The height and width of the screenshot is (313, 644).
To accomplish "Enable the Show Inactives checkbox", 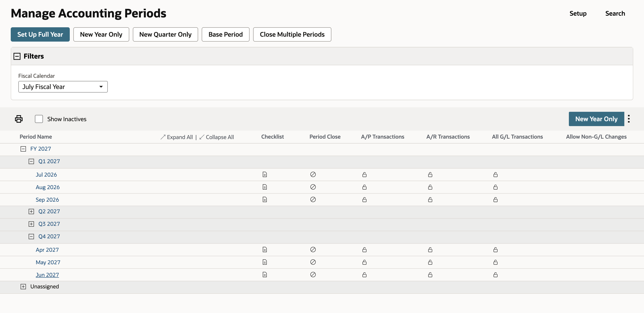I will click(39, 119).
